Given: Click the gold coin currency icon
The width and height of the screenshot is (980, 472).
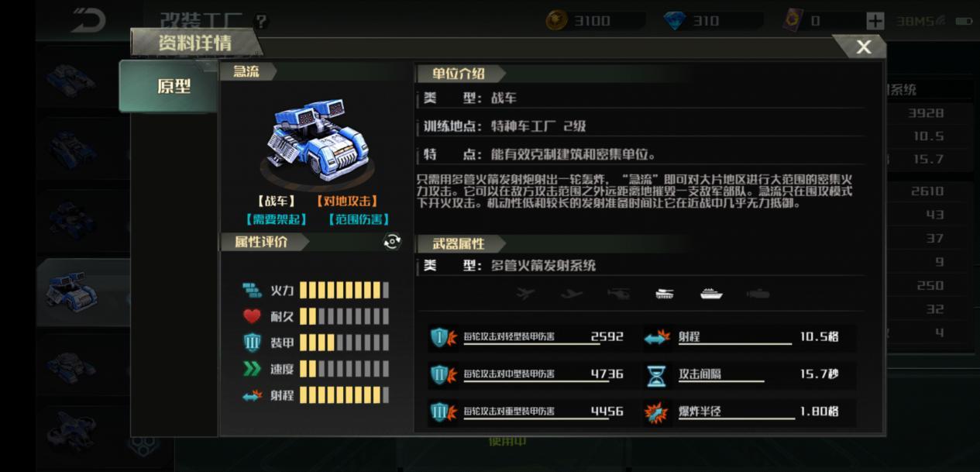Looking at the screenshot, I should pos(556,21).
